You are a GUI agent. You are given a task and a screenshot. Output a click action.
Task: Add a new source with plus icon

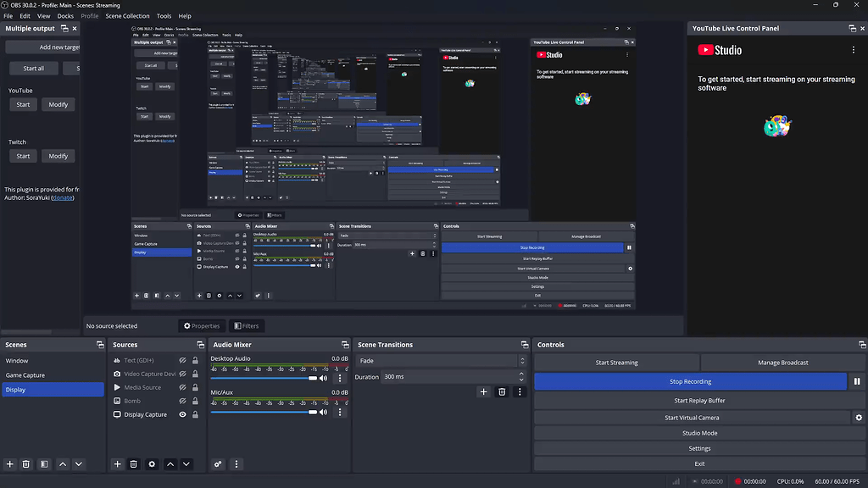[117, 464]
